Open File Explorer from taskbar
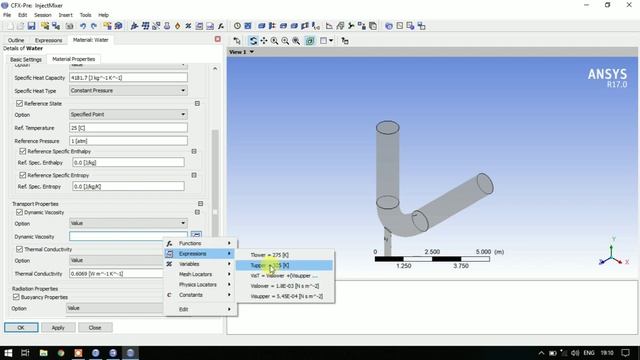 pos(43,353)
